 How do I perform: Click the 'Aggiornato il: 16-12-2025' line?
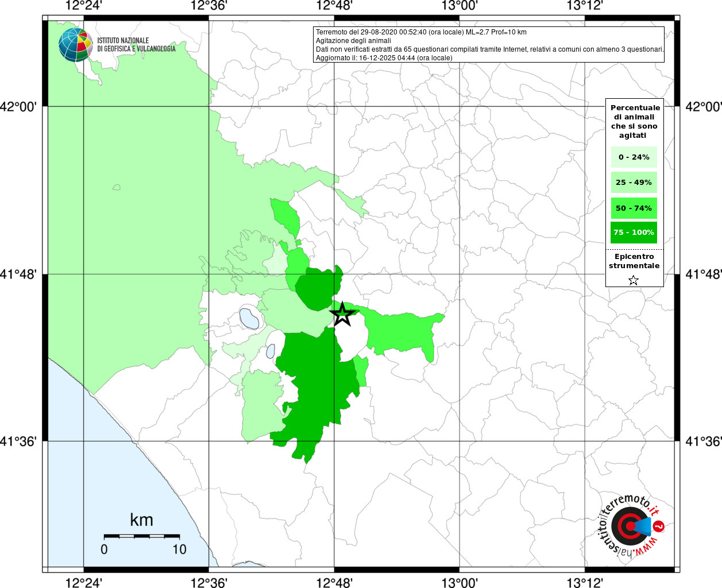pyautogui.click(x=384, y=58)
